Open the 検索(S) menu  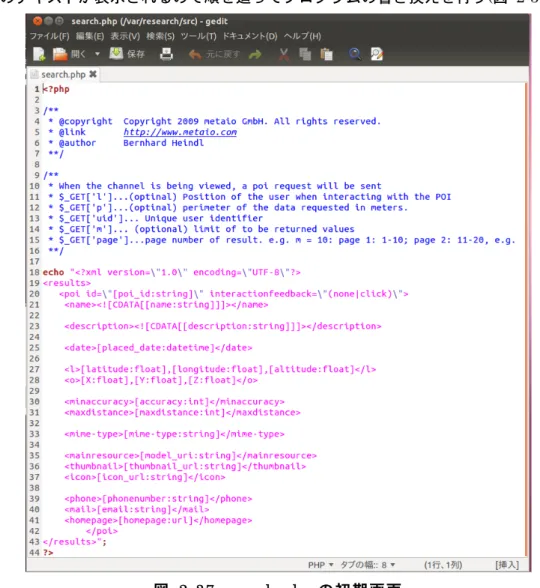point(160,36)
